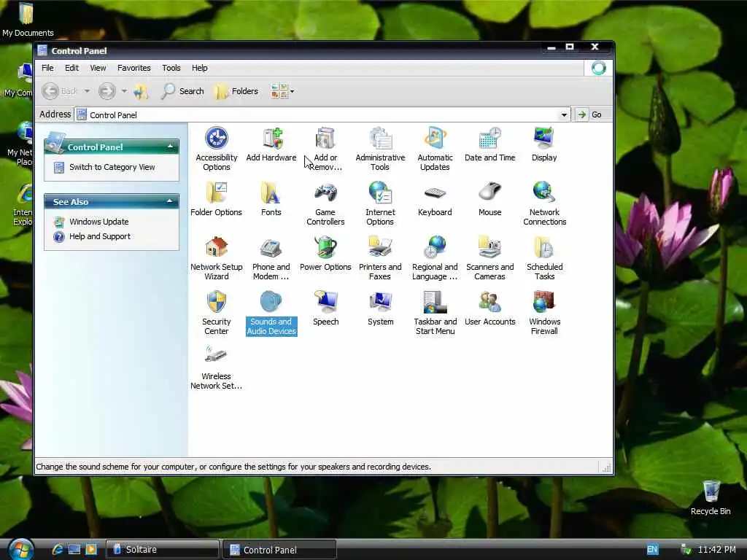Collapse the Control Panel sidebar section
The width and height of the screenshot is (747, 560).
pyautogui.click(x=170, y=147)
